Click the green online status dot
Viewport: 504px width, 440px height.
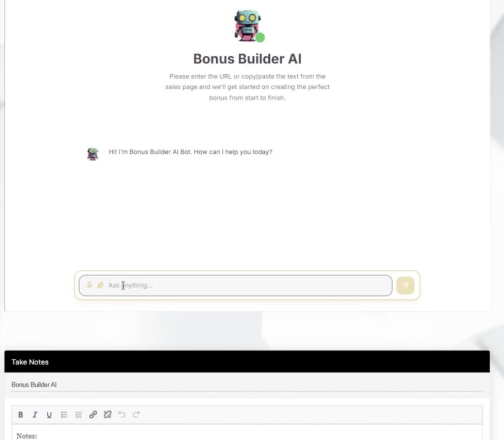(260, 37)
